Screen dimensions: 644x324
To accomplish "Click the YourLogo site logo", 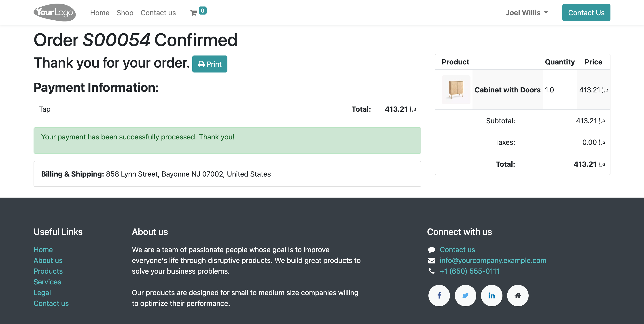I will [55, 12].
